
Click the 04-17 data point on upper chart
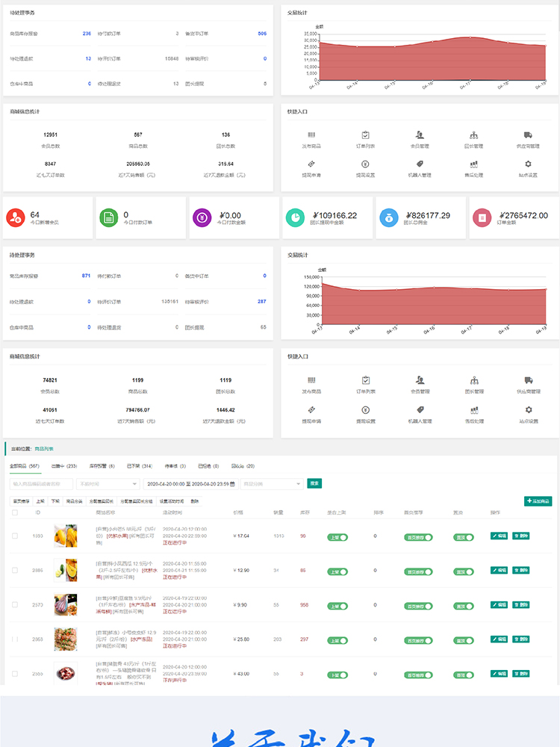pos(470,37)
